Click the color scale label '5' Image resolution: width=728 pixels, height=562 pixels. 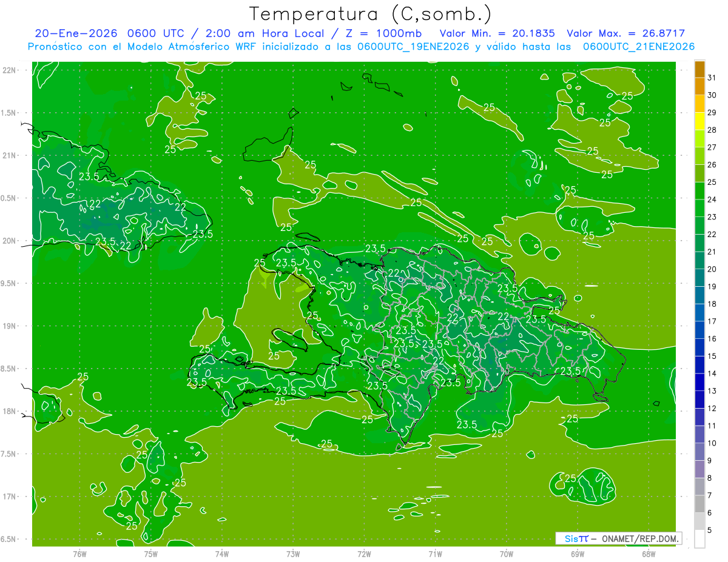click(710, 530)
